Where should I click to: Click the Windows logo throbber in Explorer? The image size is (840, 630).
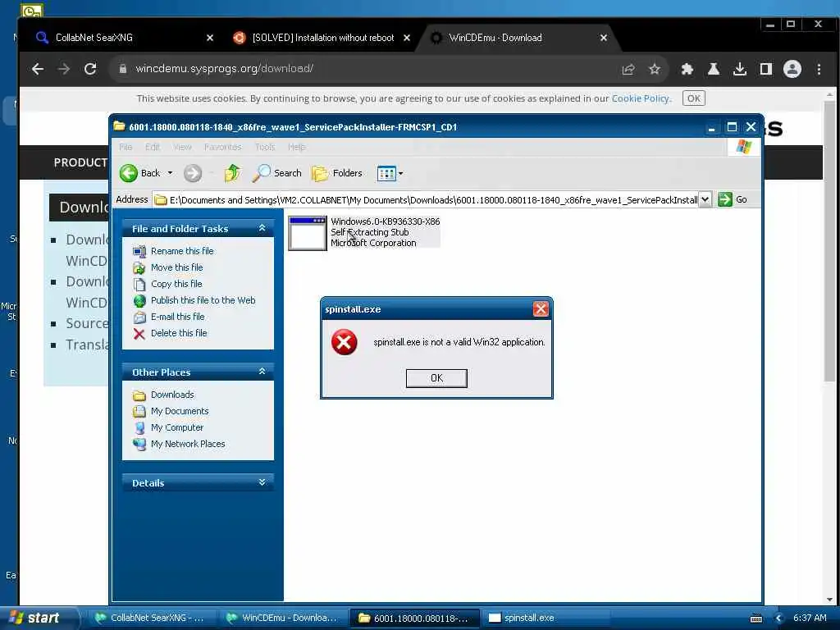tap(743, 146)
